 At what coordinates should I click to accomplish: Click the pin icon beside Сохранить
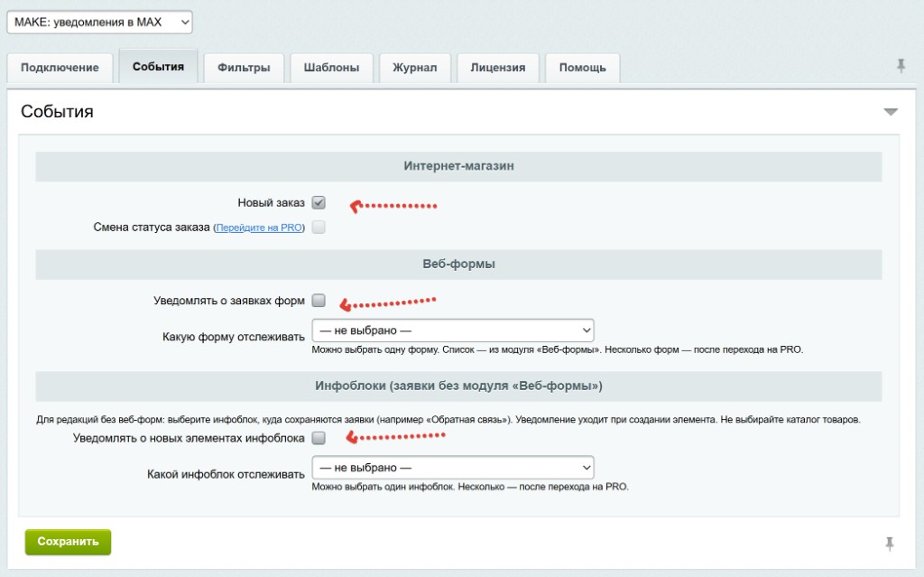[x=889, y=544]
